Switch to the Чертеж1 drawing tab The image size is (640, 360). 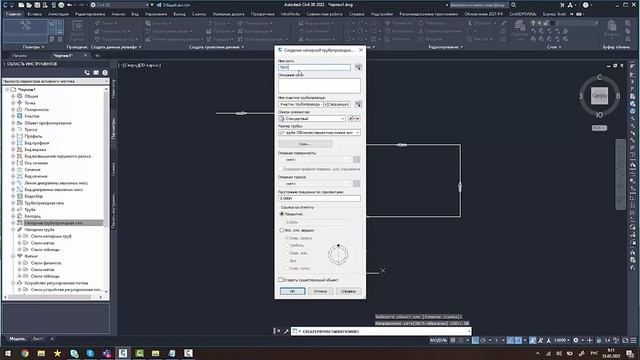pyautogui.click(x=63, y=56)
